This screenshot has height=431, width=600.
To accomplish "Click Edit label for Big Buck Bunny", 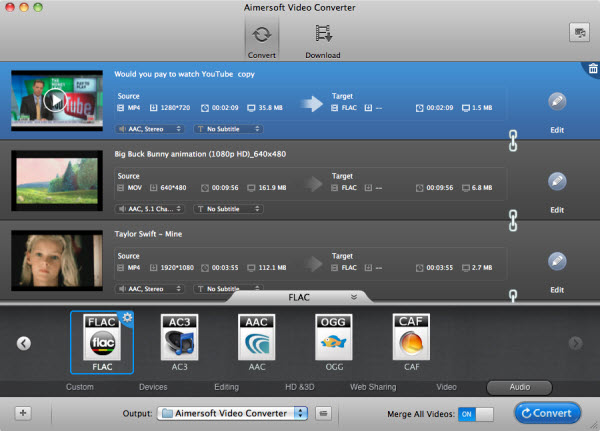I will pyautogui.click(x=557, y=210).
